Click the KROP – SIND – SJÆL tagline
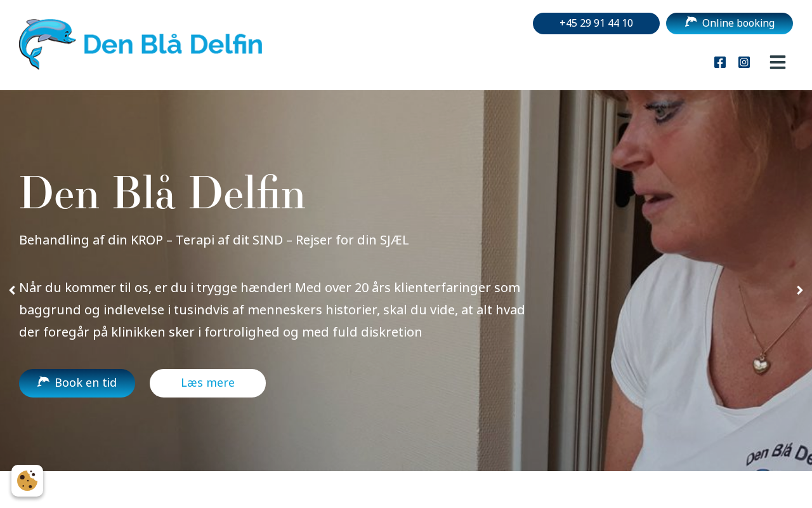 pos(214,240)
